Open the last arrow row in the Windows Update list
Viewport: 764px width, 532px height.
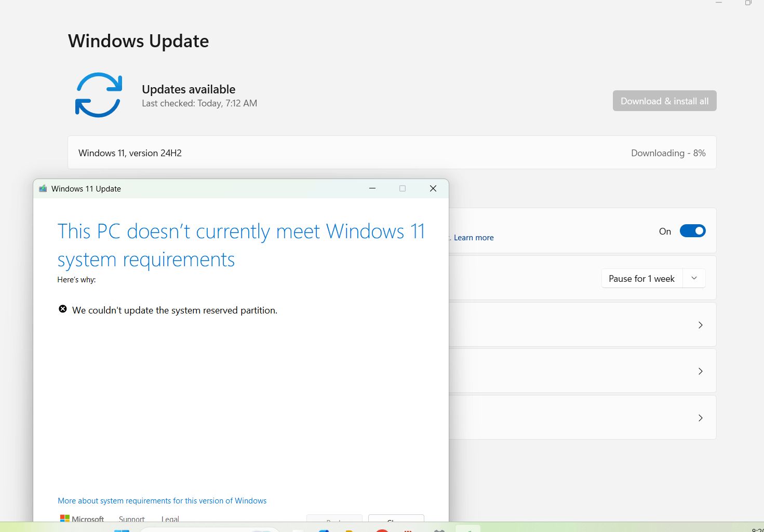[582, 417]
